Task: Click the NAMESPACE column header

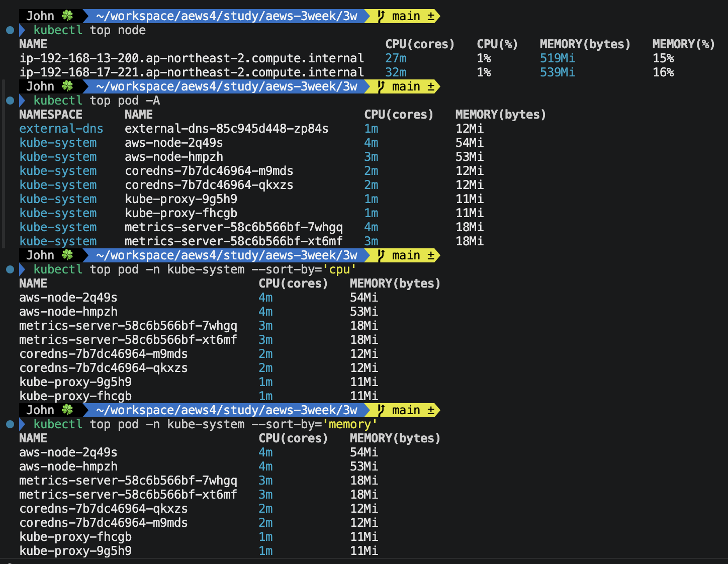Action: coord(51,115)
